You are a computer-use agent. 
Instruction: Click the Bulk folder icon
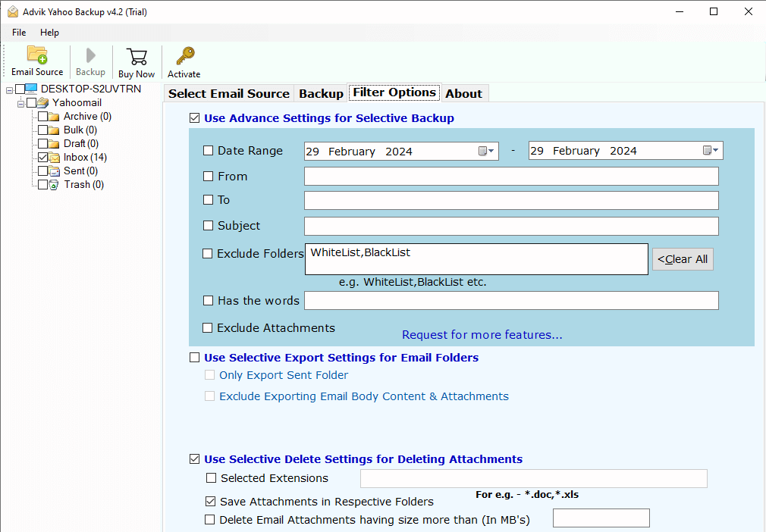click(x=54, y=130)
